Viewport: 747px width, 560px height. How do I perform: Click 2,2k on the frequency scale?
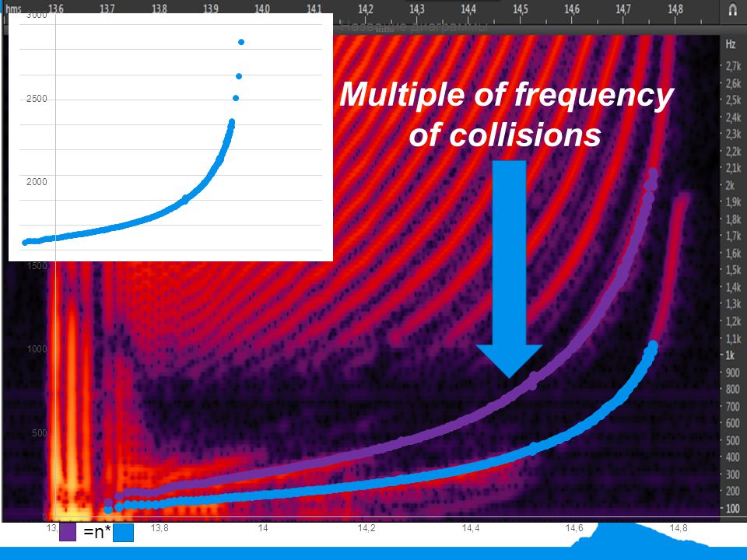733,152
